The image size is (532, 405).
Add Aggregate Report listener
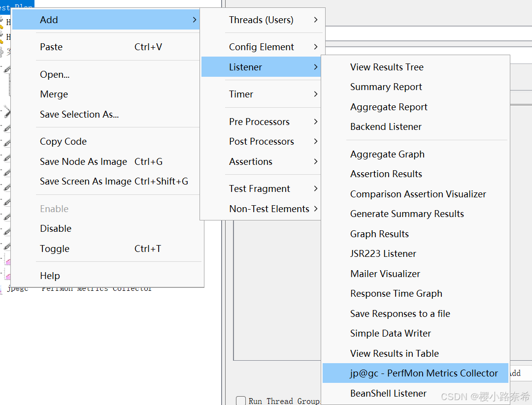pyautogui.click(x=415, y=107)
